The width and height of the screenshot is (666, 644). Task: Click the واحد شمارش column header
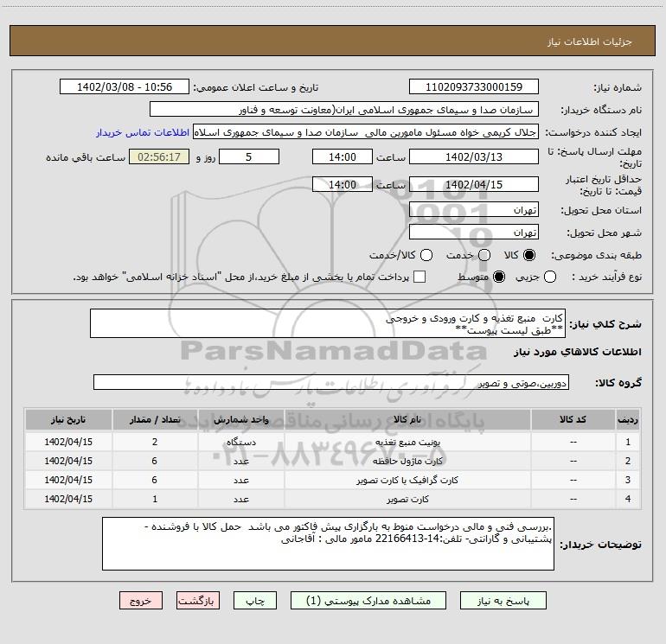(x=240, y=420)
